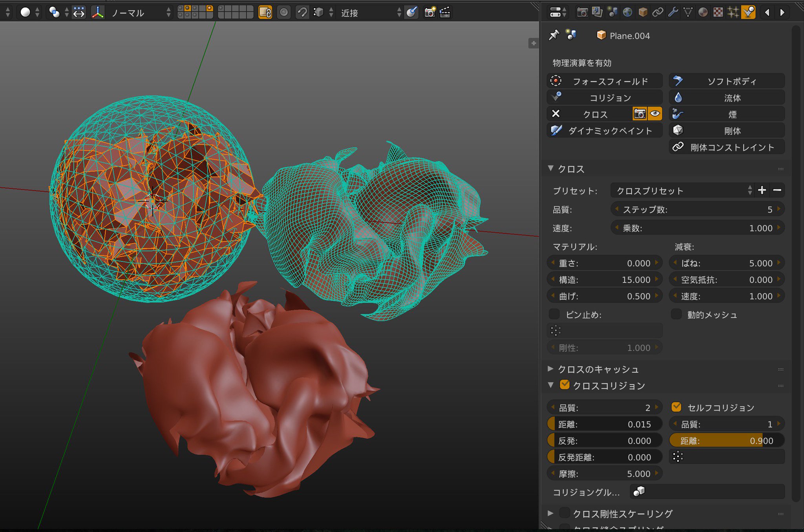Open the Texture checkerboard tab
Image resolution: width=804 pixels, height=532 pixels.
(718, 12)
